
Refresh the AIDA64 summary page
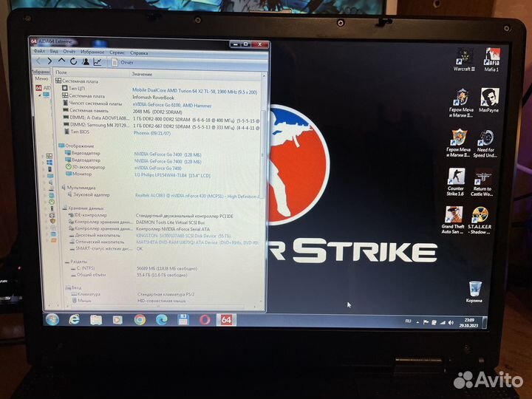pos(73,61)
